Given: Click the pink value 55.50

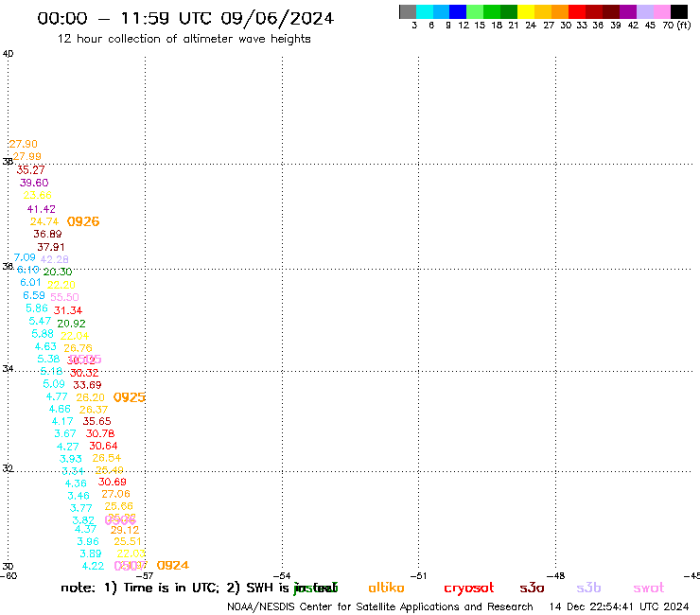Looking at the screenshot, I should click(x=64, y=297).
